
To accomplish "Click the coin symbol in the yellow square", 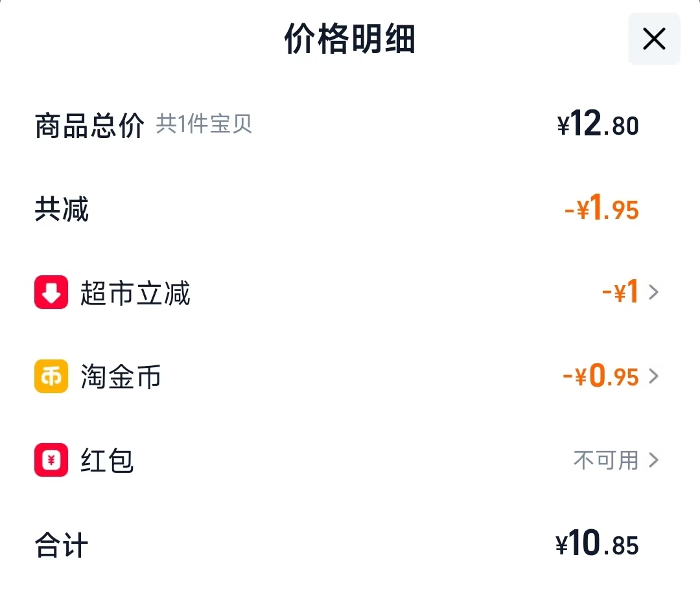I will tap(51, 376).
